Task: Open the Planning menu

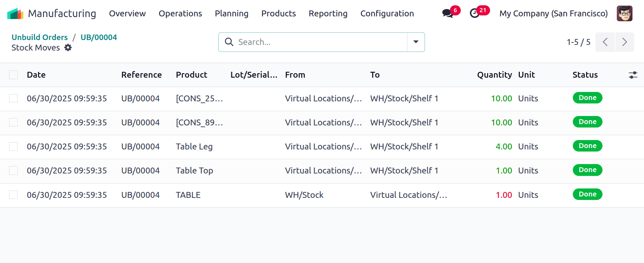Action: 232,14
